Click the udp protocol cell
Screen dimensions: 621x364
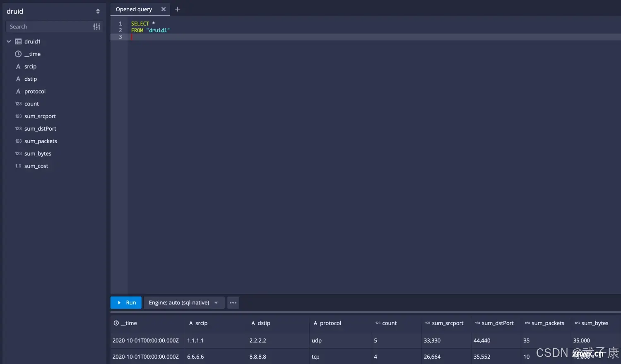[341, 340]
